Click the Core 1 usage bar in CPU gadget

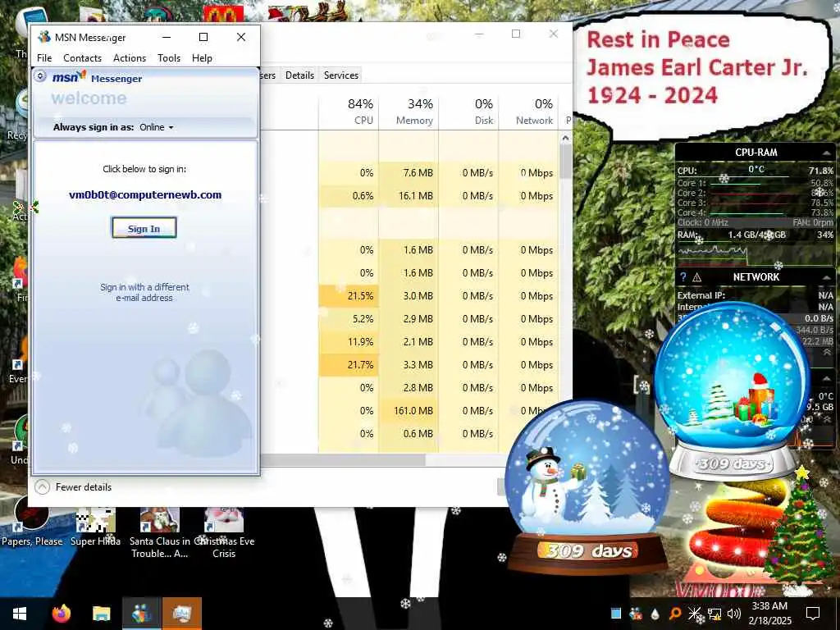(x=756, y=183)
